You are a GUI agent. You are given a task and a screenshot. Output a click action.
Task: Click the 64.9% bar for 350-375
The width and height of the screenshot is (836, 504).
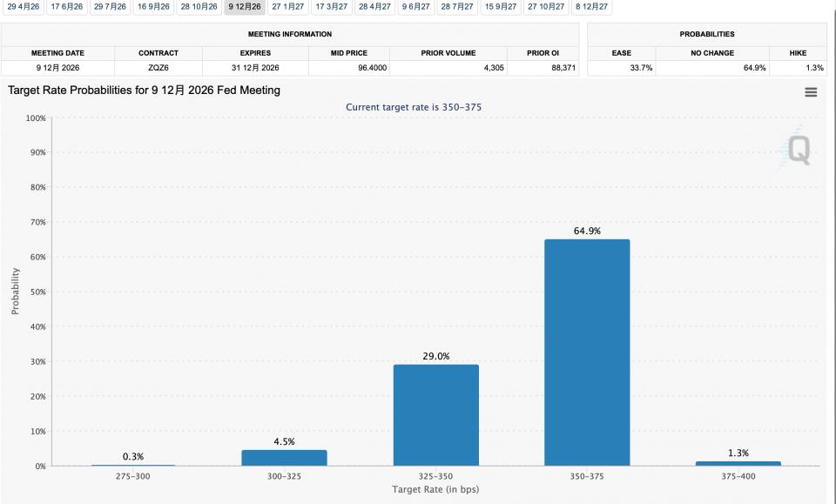tap(586, 353)
